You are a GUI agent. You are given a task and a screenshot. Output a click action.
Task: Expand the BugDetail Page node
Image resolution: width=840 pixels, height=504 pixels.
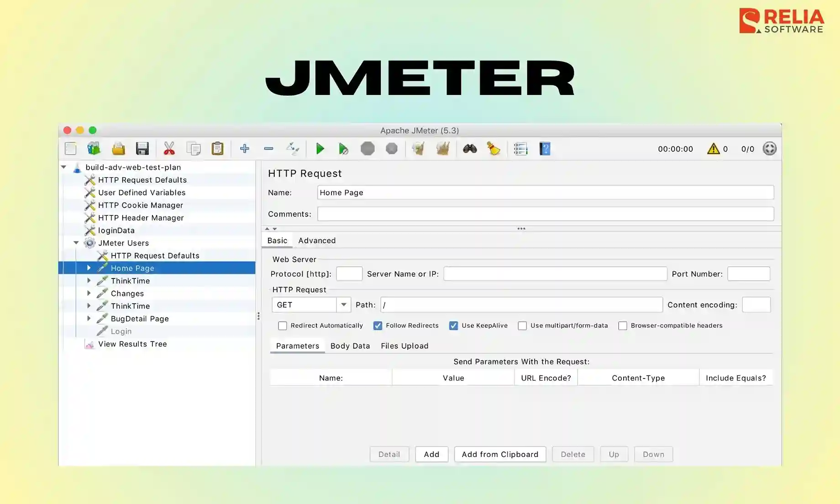pos(89,319)
